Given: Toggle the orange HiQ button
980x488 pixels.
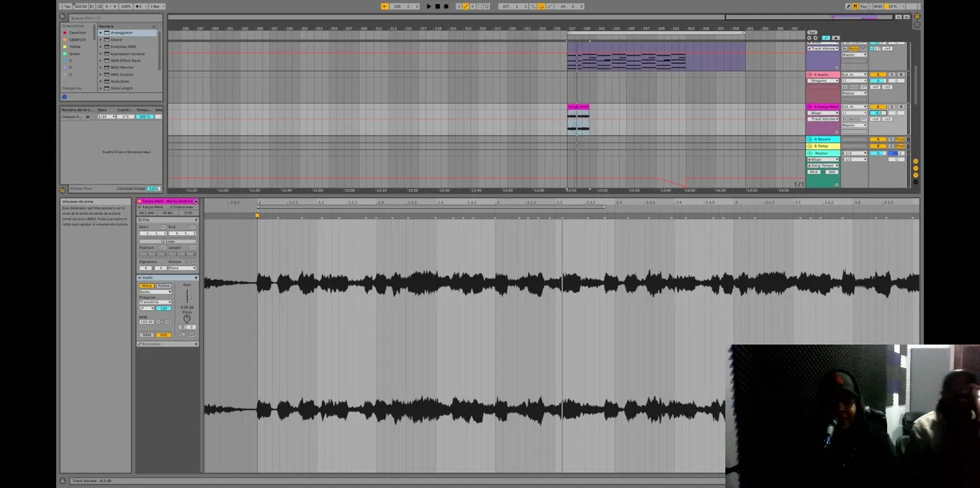Looking at the screenshot, I should pos(163,335).
